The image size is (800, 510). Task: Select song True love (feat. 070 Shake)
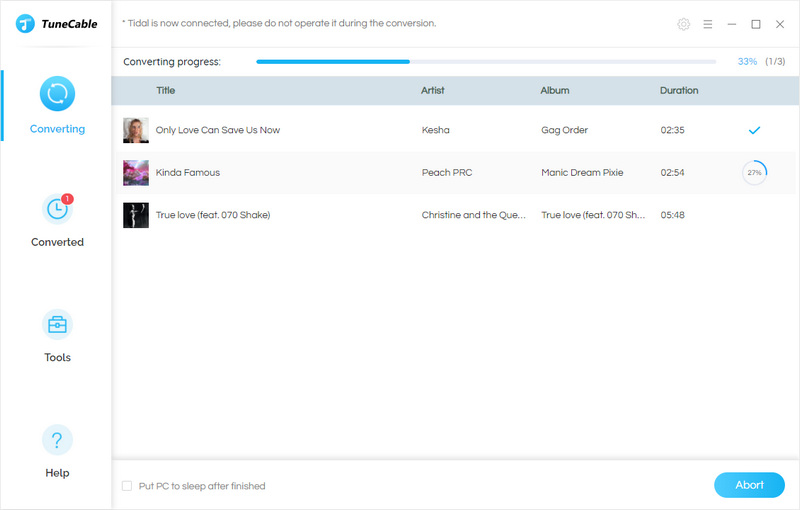(x=213, y=215)
